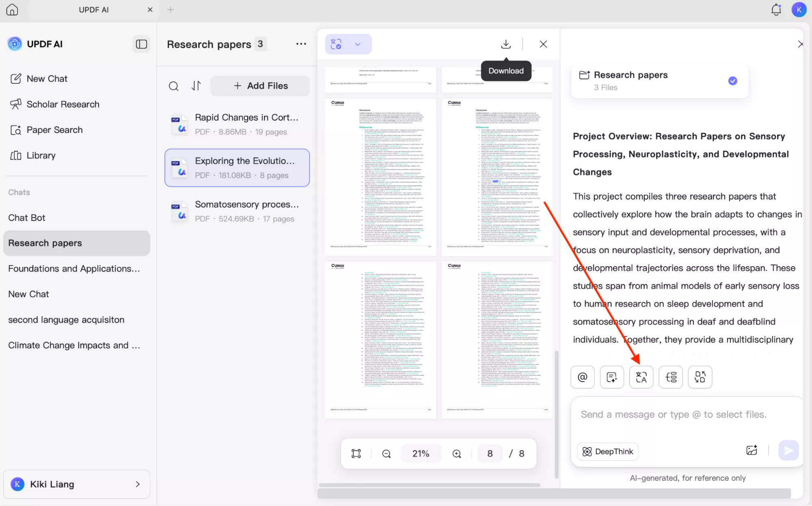
Task: Click the zoom in magnifier icon
Action: pos(457,454)
